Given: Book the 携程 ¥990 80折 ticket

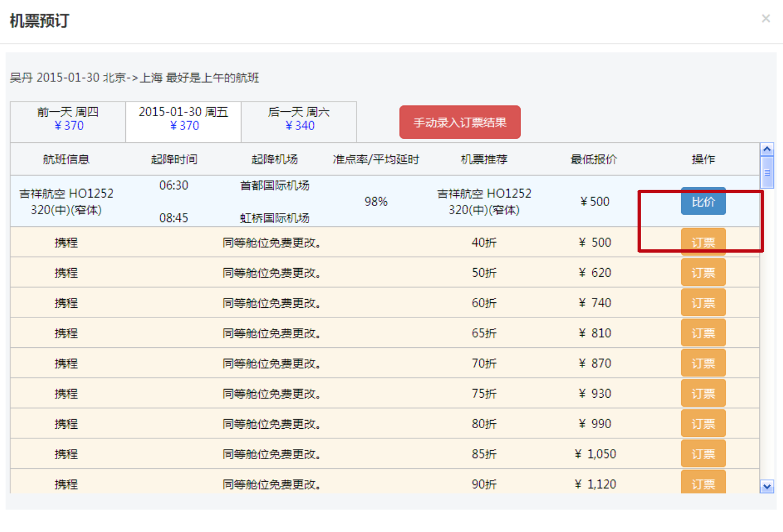Looking at the screenshot, I should [x=703, y=423].
